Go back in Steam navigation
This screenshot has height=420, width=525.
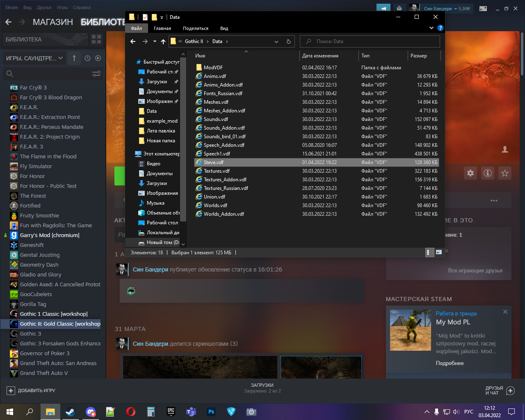[9, 22]
